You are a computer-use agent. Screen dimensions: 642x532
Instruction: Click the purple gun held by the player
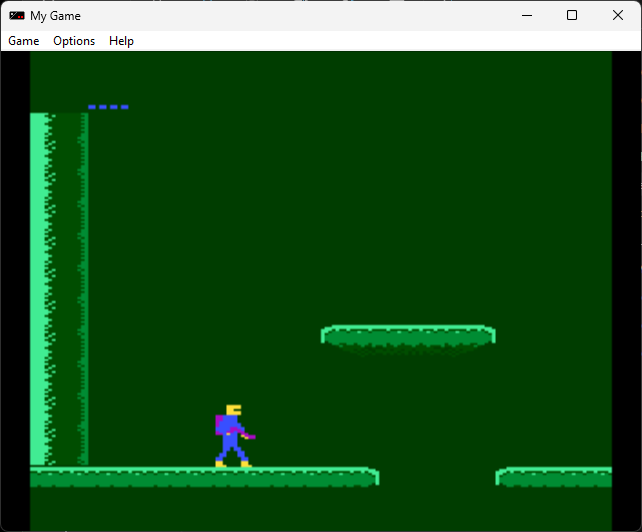(246, 435)
